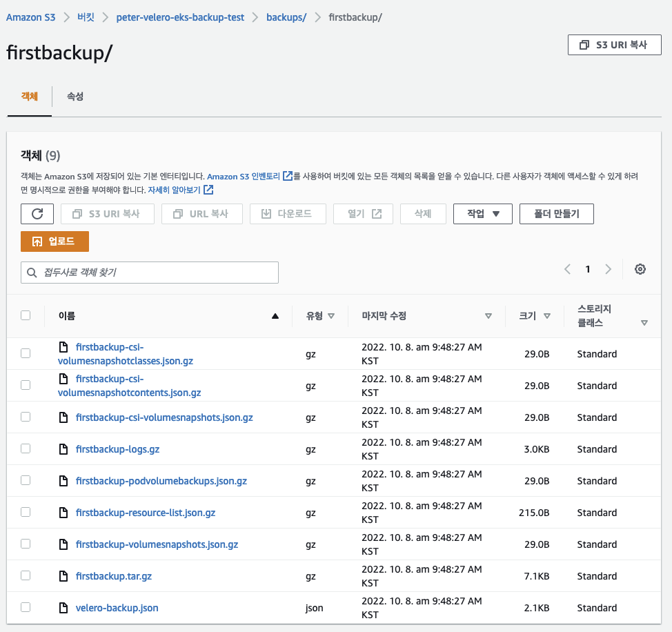Click the search magnifier icon
672x632 pixels.
click(x=32, y=273)
